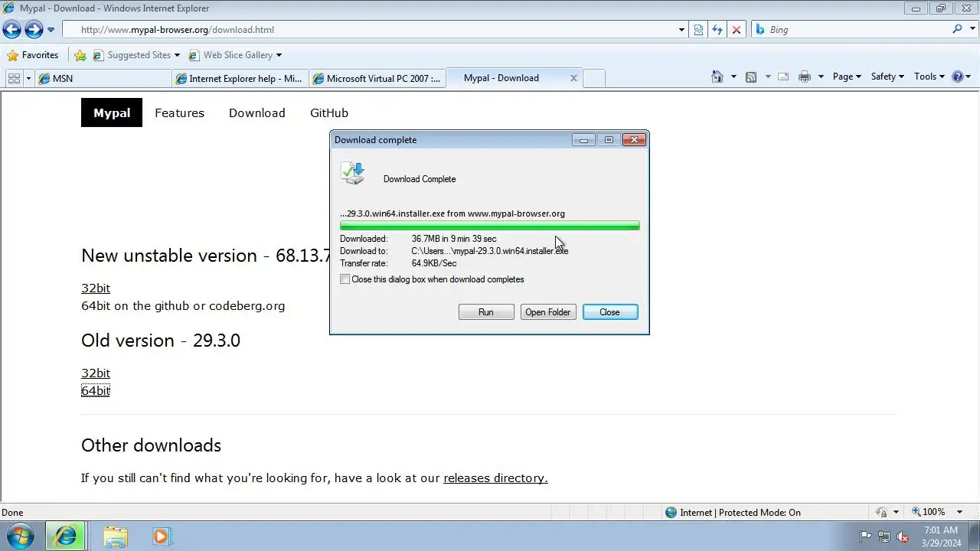
Task: Go back with the browser Back arrow
Action: point(11,29)
